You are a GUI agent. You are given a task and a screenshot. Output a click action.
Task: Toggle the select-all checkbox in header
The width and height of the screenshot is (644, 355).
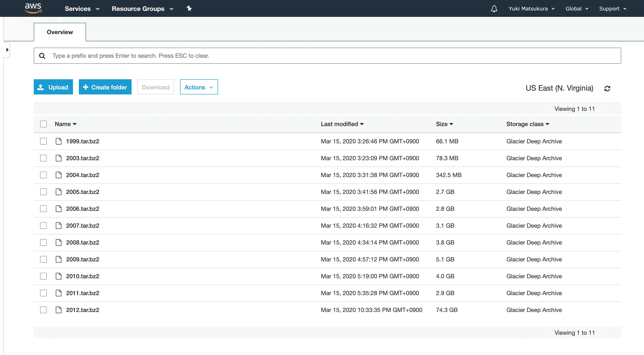coord(43,124)
